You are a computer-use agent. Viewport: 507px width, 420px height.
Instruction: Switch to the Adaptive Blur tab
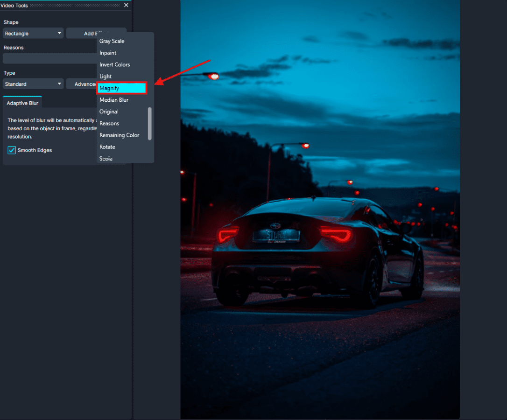click(22, 103)
